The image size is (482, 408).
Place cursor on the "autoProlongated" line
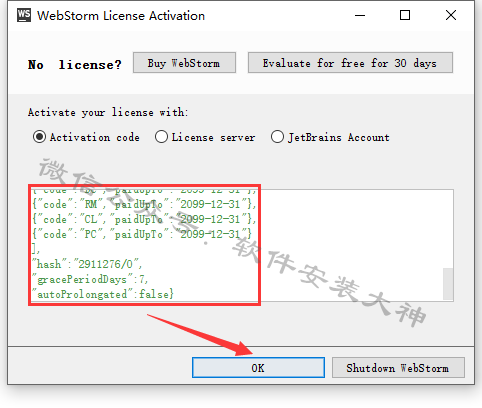pyautogui.click(x=103, y=294)
